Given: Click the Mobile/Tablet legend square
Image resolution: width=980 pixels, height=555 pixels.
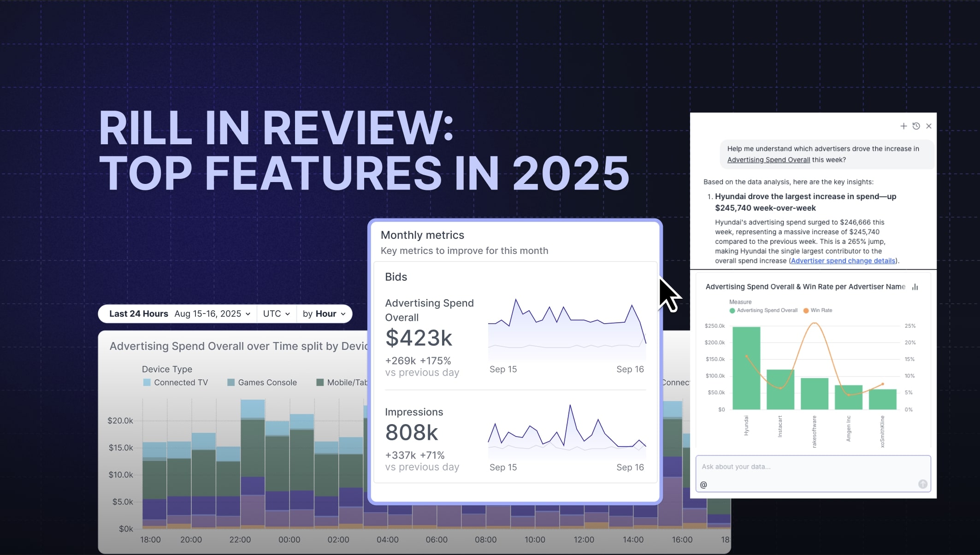Looking at the screenshot, I should (320, 383).
